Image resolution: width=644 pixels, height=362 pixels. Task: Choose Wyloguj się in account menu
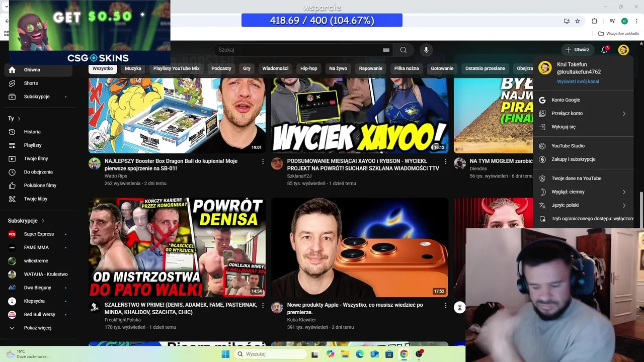point(583,127)
